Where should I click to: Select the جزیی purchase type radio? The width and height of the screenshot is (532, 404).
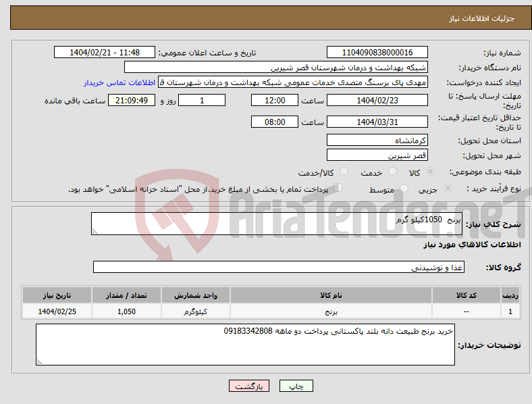(448, 188)
